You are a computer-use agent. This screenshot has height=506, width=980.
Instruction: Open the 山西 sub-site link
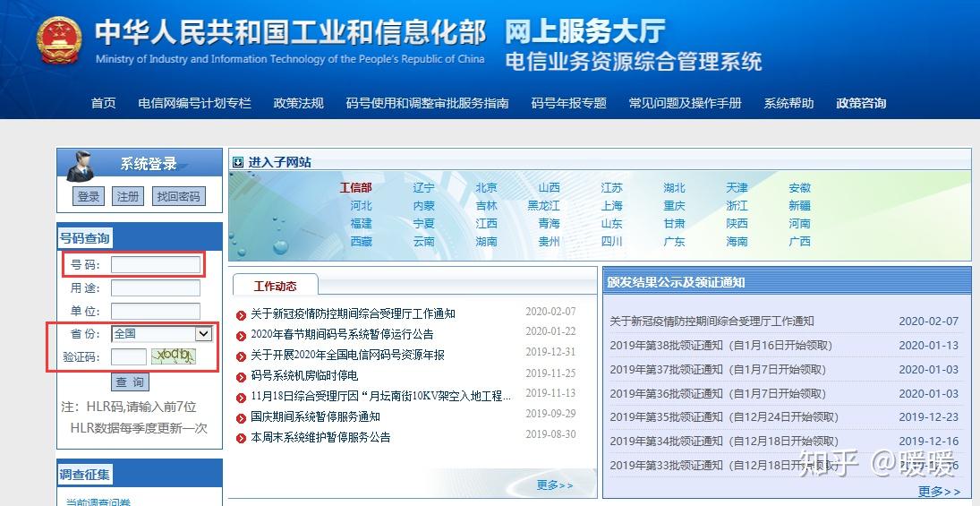point(550,188)
